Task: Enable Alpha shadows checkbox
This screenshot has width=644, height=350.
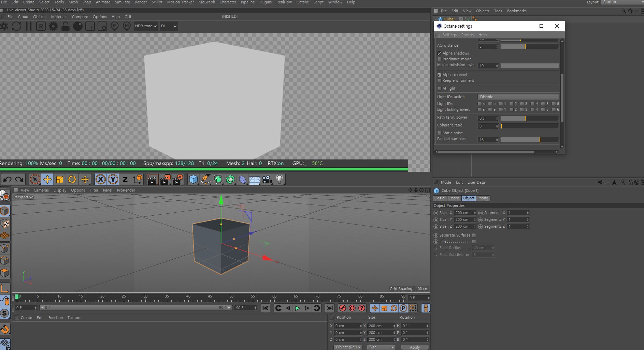Action: click(x=439, y=53)
